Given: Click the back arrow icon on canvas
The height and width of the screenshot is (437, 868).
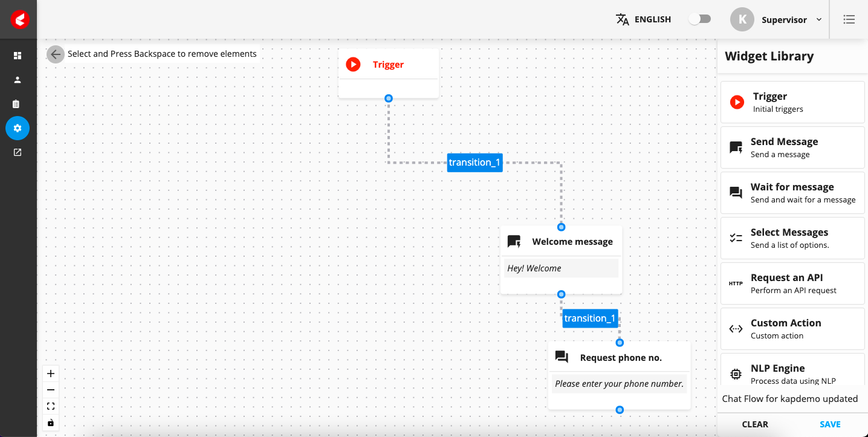Looking at the screenshot, I should coord(56,54).
